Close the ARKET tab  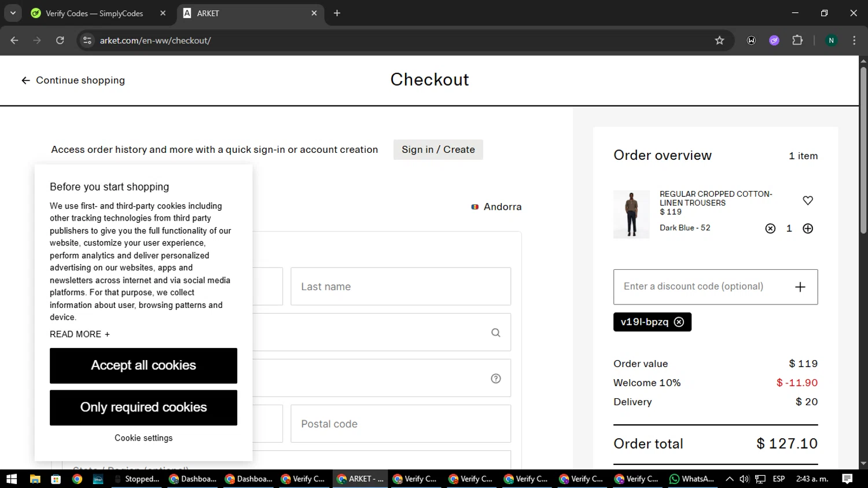[x=314, y=13]
